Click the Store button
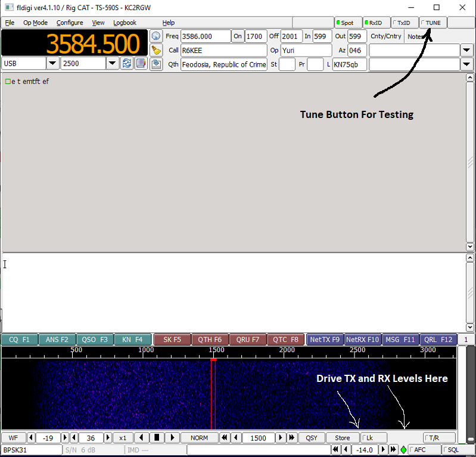 [x=343, y=438]
